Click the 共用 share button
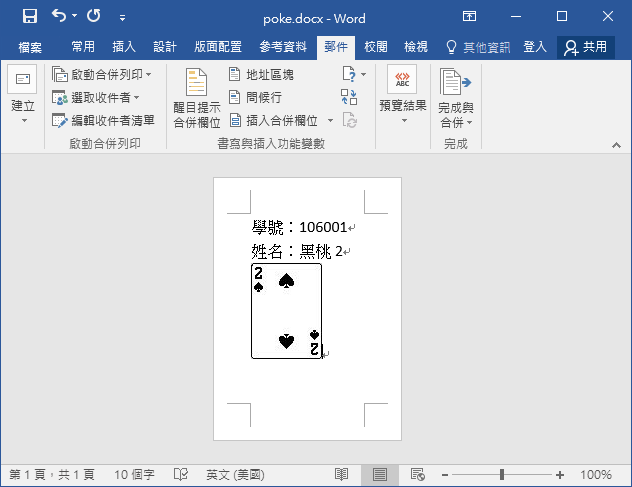Screen dimensions: 632x487 click(x=586, y=47)
